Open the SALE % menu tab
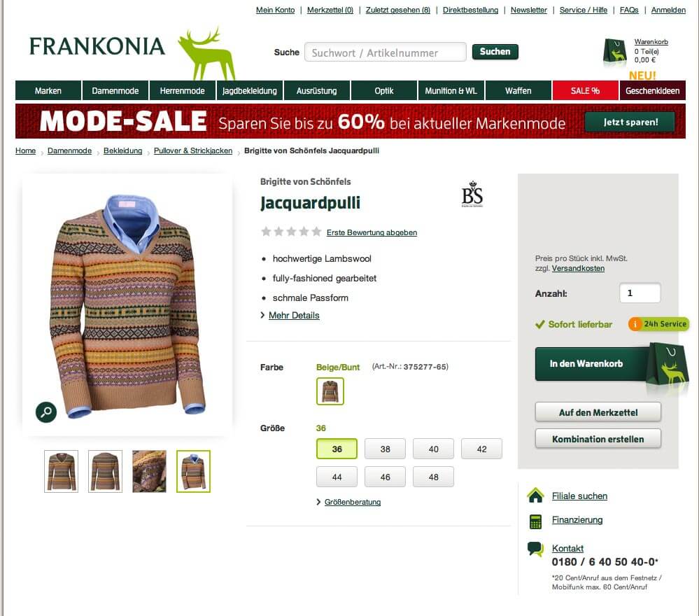Screen dimensions: 699x616 pos(586,90)
